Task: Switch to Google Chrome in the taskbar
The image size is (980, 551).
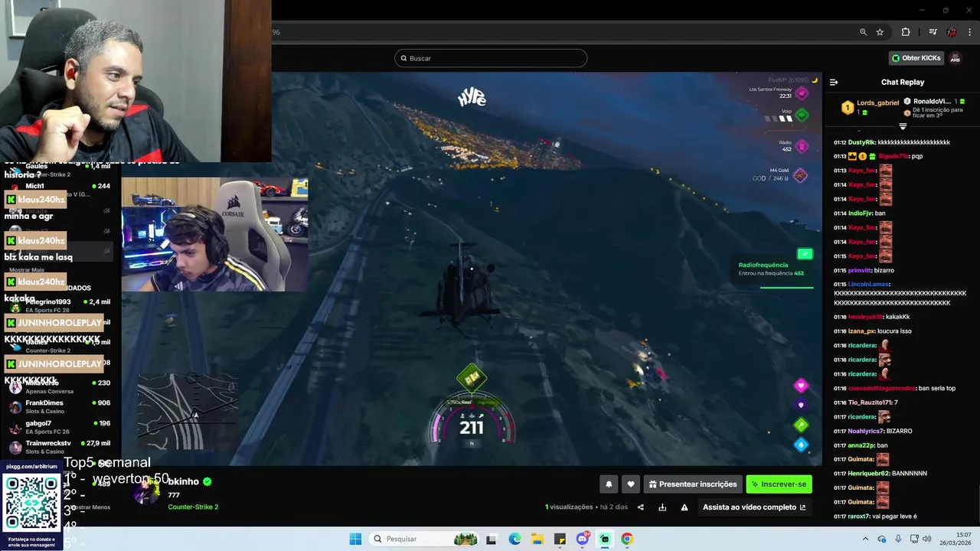Action: (627, 539)
